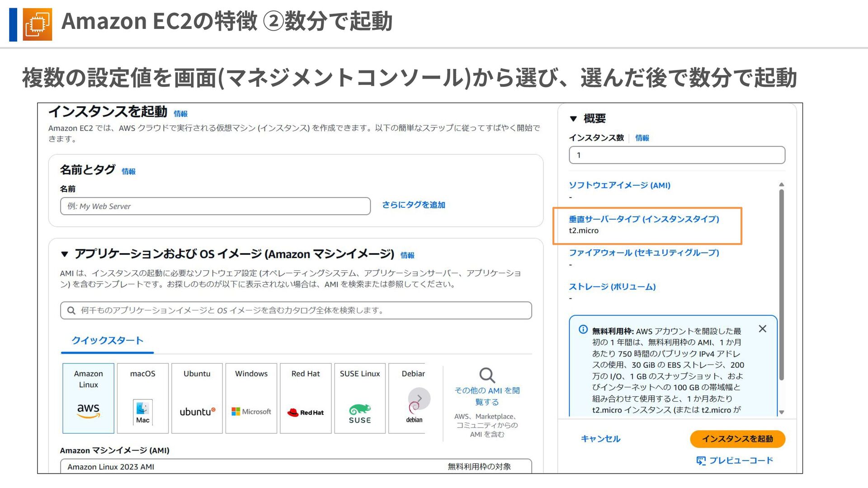Viewport: 868px width, 488px height.
Task: Select the Windows Microsoft tile
Action: (251, 398)
